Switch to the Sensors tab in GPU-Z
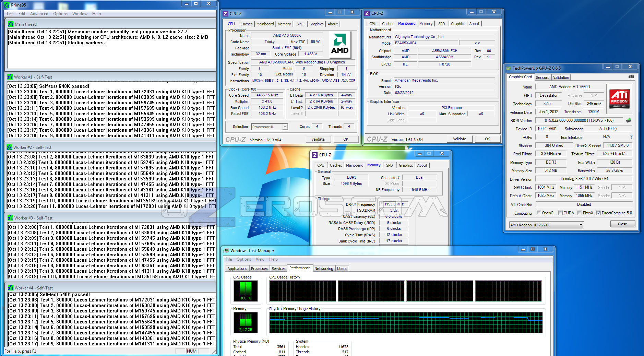Screen dimensions: 644x356 [542, 78]
